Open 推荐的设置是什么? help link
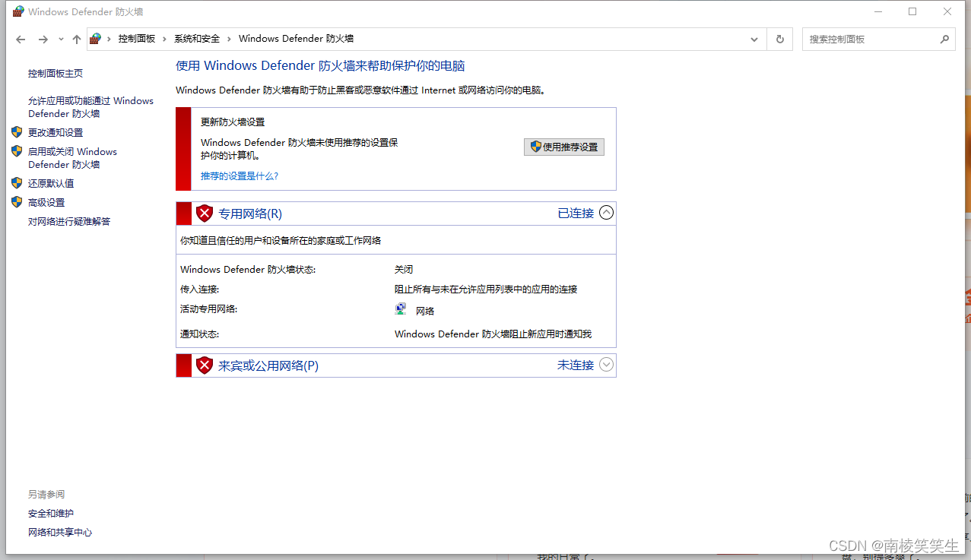971x560 pixels. click(240, 176)
